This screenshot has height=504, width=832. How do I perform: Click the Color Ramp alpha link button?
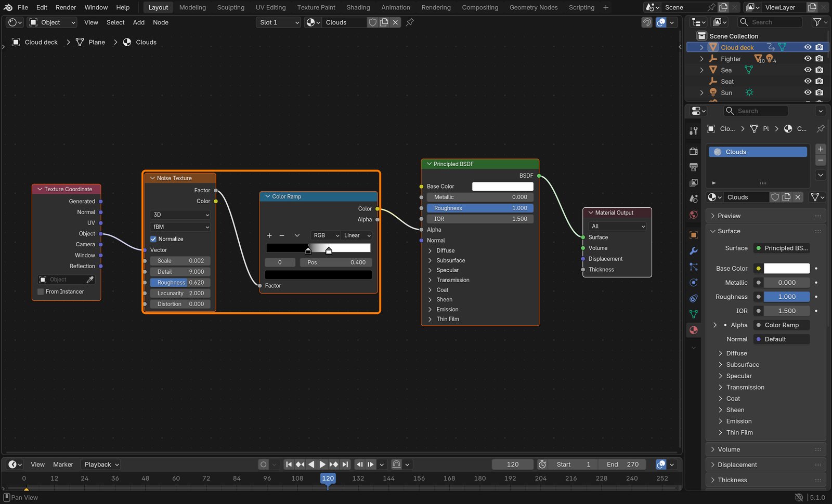point(782,325)
